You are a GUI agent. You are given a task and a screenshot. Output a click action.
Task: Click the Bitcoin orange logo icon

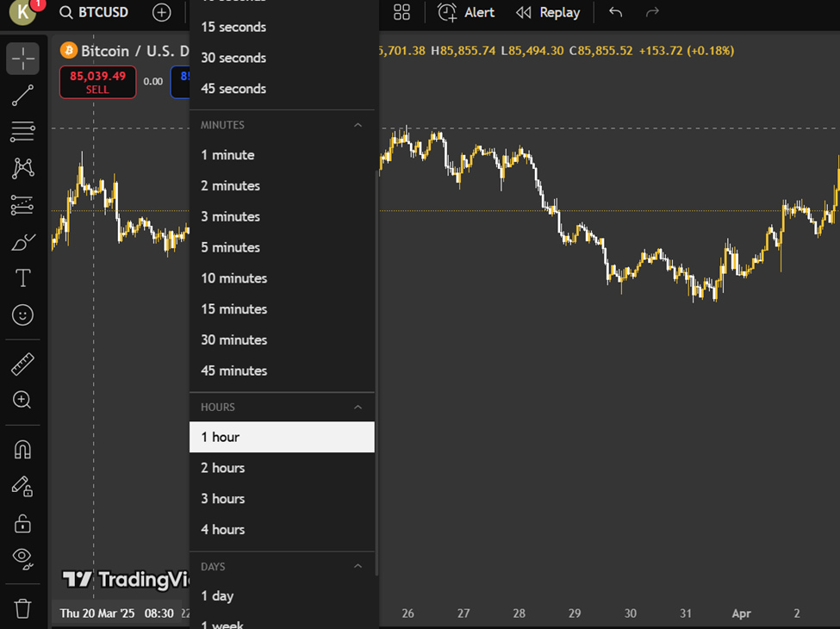tap(69, 50)
